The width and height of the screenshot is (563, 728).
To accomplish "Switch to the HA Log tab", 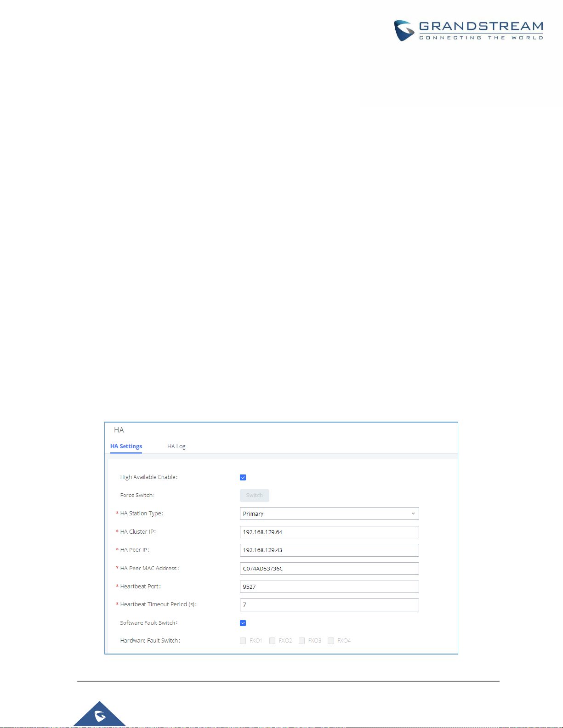I will (176, 446).
